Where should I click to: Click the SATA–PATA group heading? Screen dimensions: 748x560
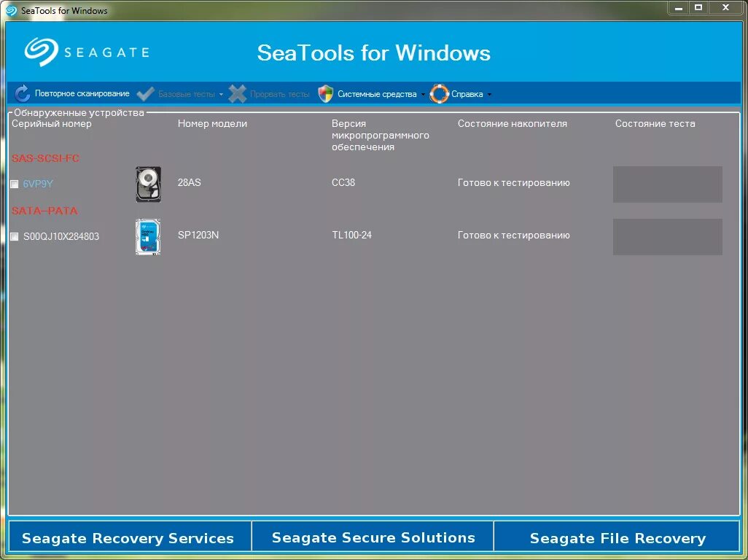(x=44, y=211)
